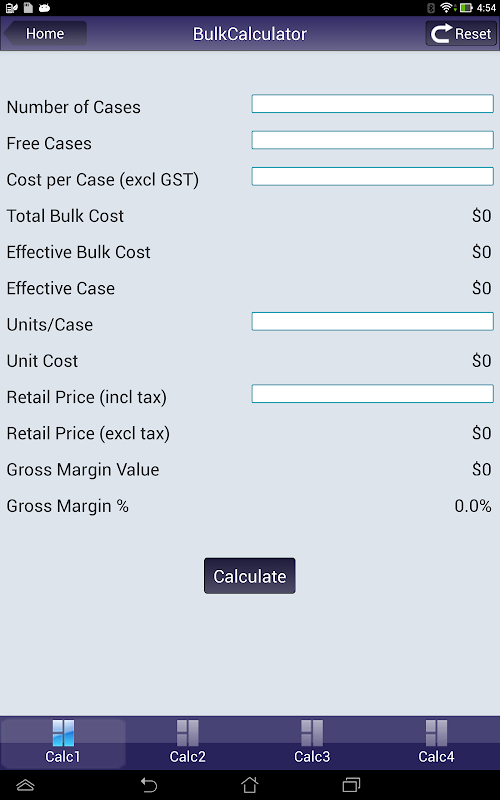Tap the Reset arrow icon

click(x=441, y=34)
